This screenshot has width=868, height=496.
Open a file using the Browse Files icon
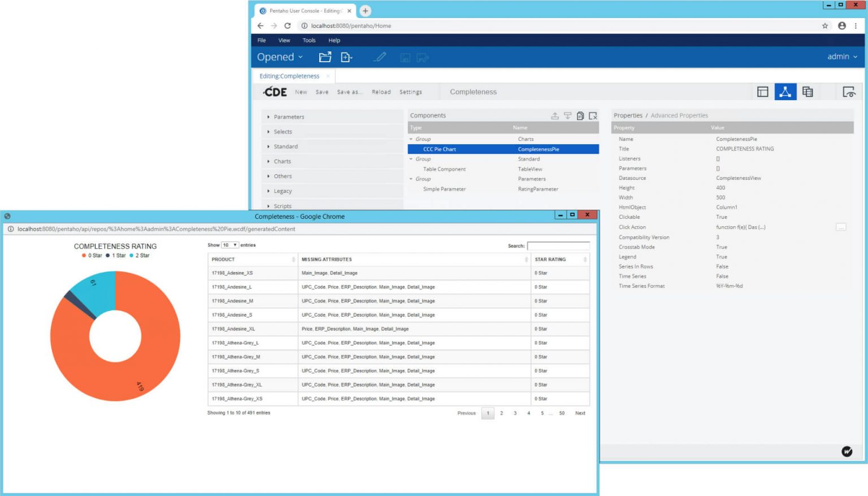(324, 57)
